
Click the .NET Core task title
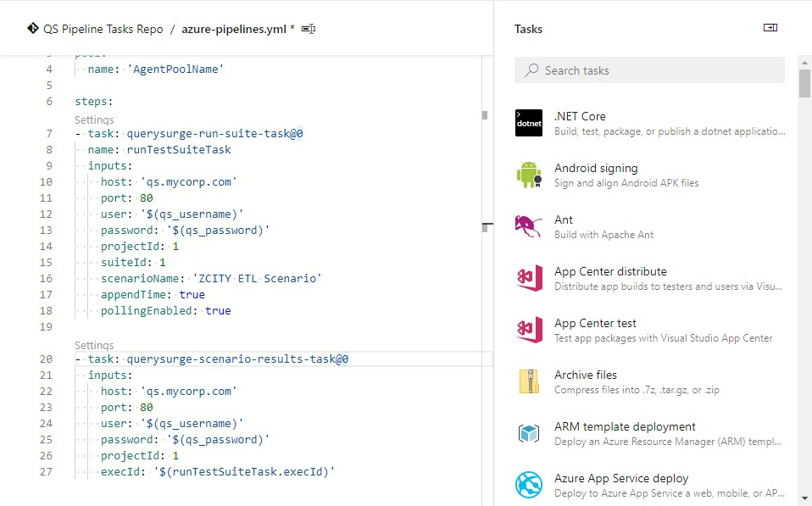coord(580,116)
